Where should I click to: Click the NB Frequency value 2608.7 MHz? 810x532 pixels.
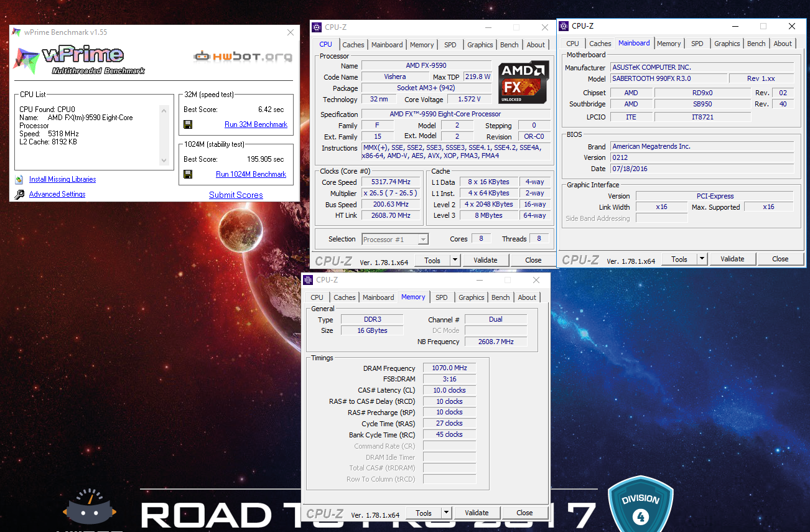point(496,342)
